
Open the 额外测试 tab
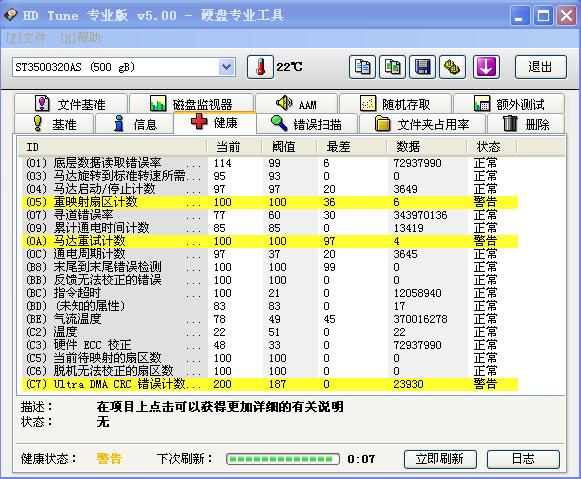click(x=509, y=104)
